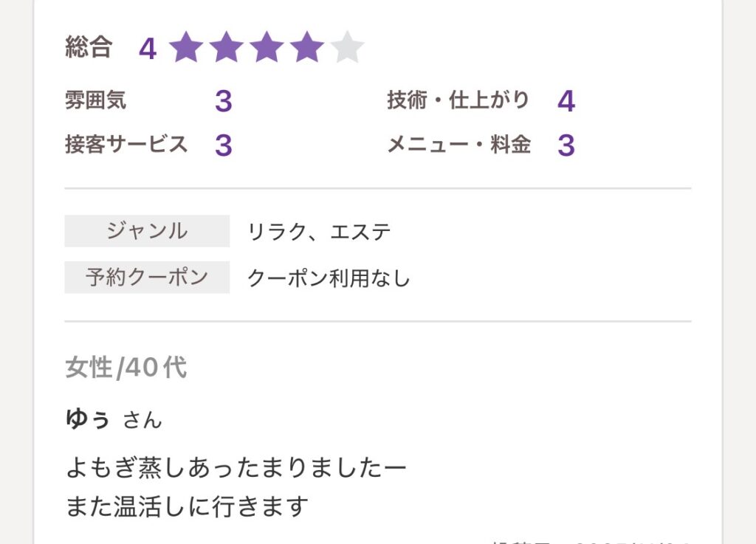Click the third purple rating star
This screenshot has width=756, height=544.
267,49
